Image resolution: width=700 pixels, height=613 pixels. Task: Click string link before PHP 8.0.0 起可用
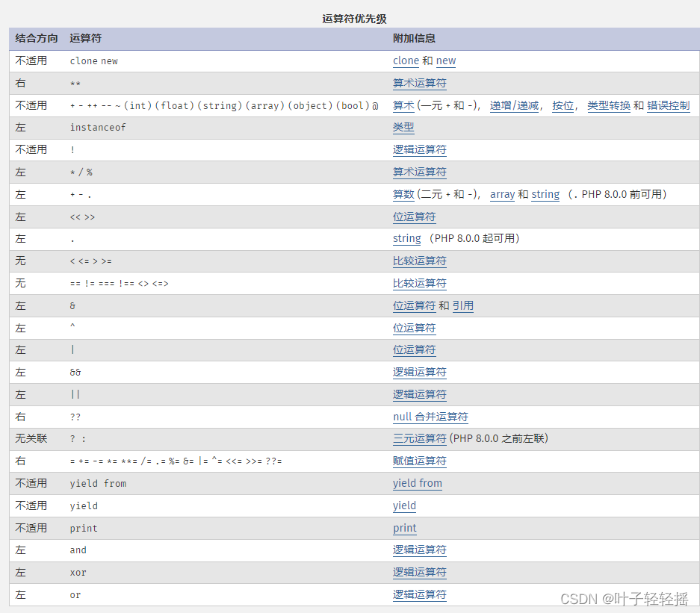[x=406, y=239]
